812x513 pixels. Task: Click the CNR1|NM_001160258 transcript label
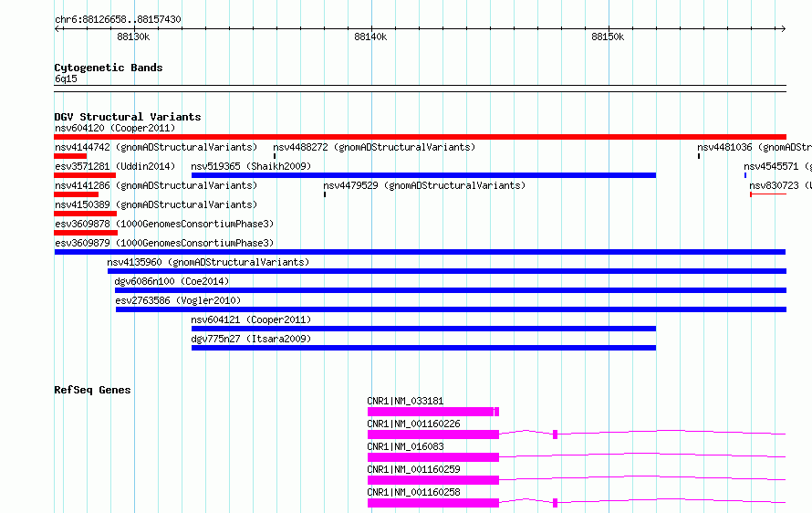[413, 492]
